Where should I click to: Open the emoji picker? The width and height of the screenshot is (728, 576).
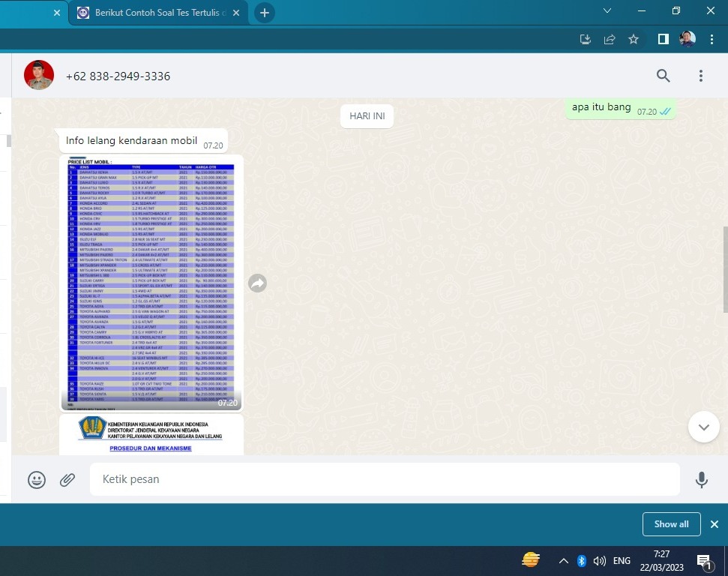pos(37,480)
